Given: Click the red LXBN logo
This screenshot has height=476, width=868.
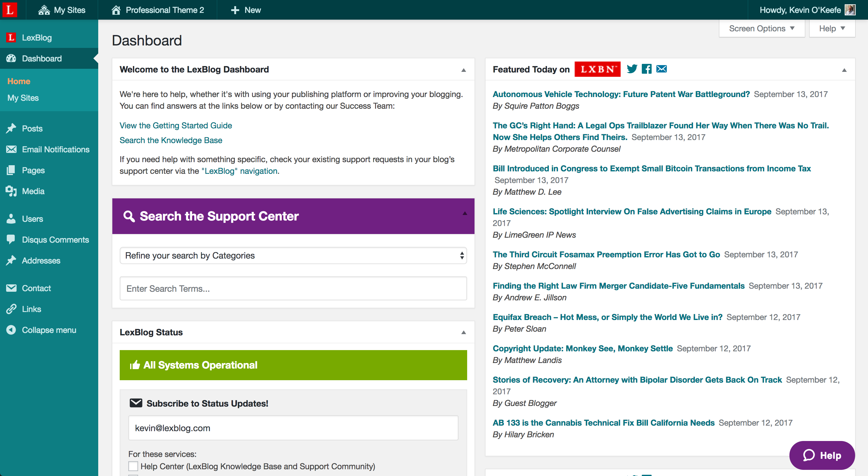Looking at the screenshot, I should point(597,69).
